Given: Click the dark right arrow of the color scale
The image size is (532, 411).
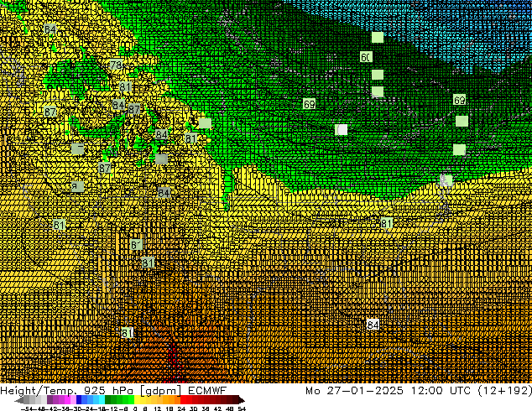Looking at the screenshot, I should pyautogui.click(x=242, y=400).
